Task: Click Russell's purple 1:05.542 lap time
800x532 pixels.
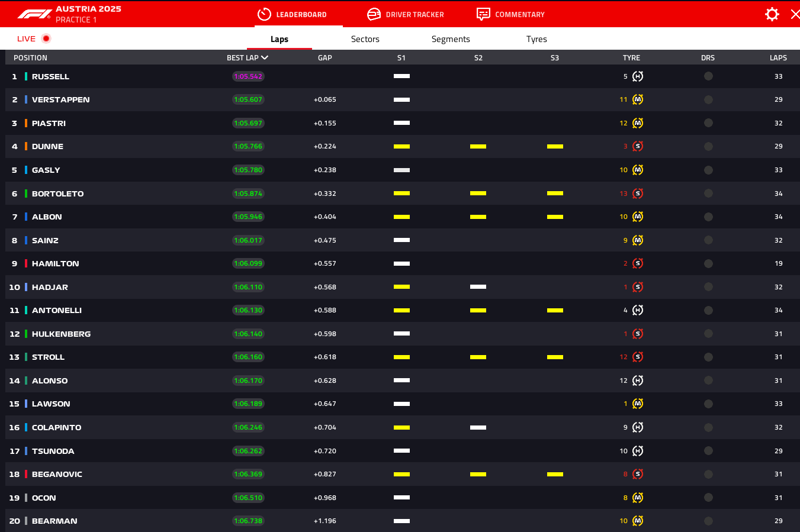Action: pyautogui.click(x=248, y=76)
